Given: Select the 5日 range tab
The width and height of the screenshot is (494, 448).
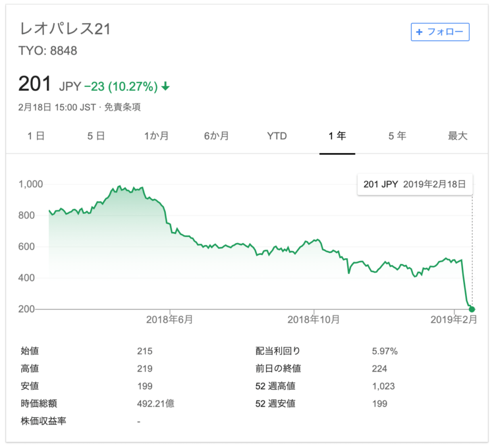Looking at the screenshot, I should 96,136.
